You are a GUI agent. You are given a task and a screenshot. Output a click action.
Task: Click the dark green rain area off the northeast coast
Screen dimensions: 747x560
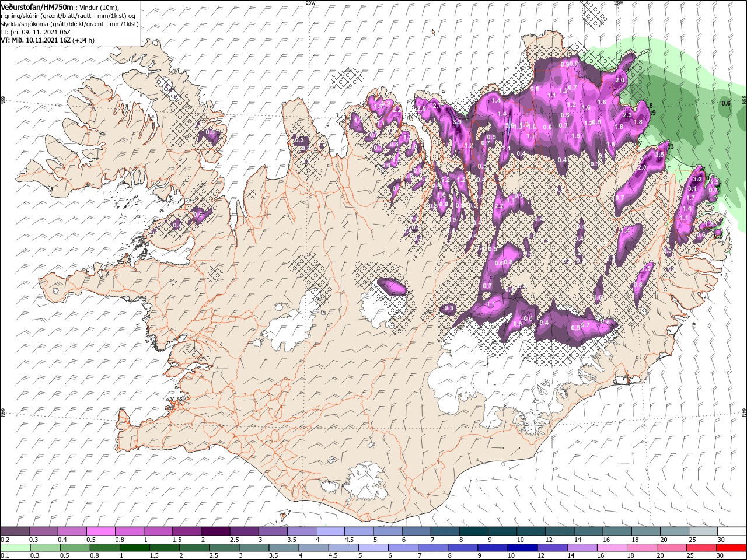(x=671, y=111)
